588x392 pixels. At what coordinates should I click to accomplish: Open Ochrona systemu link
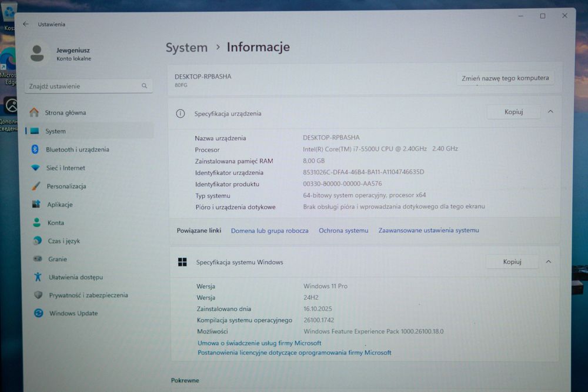pos(343,231)
